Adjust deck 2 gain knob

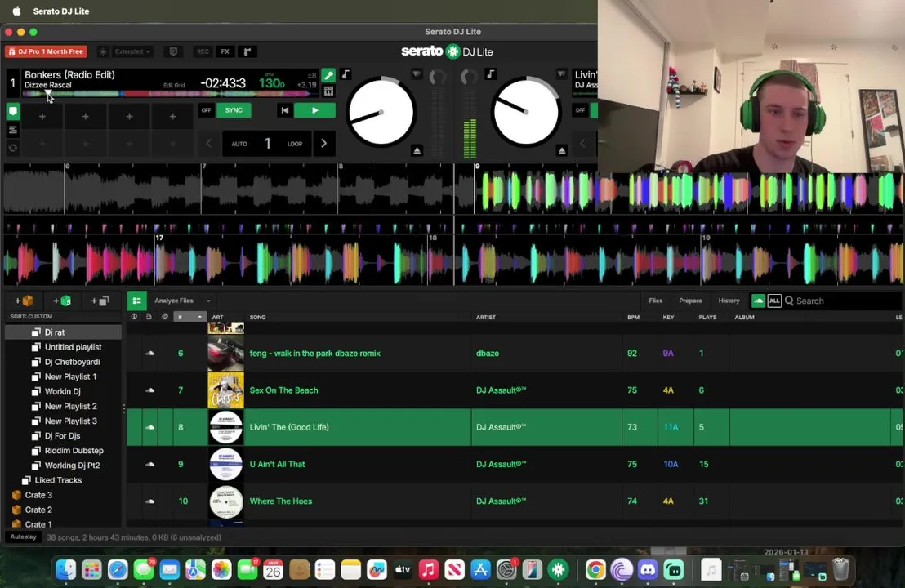click(x=469, y=76)
